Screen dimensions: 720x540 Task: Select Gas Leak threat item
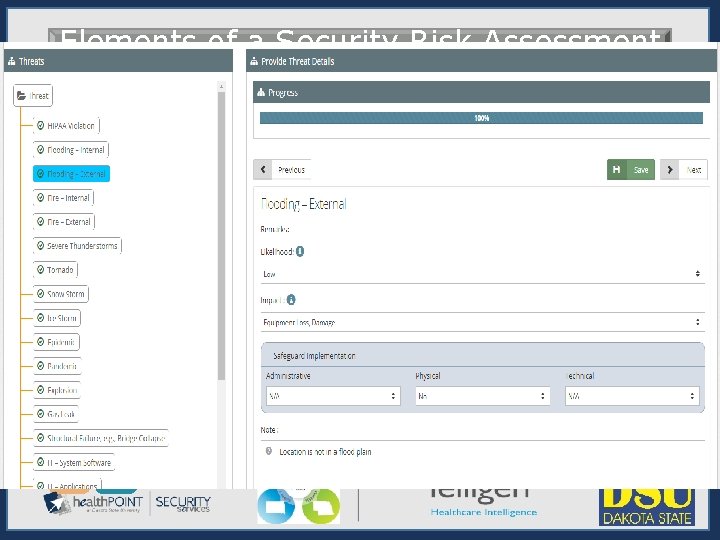coord(56,414)
